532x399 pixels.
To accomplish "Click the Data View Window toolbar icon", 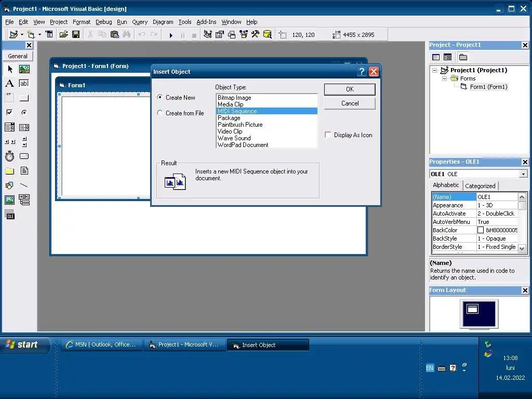I will tap(268, 34).
